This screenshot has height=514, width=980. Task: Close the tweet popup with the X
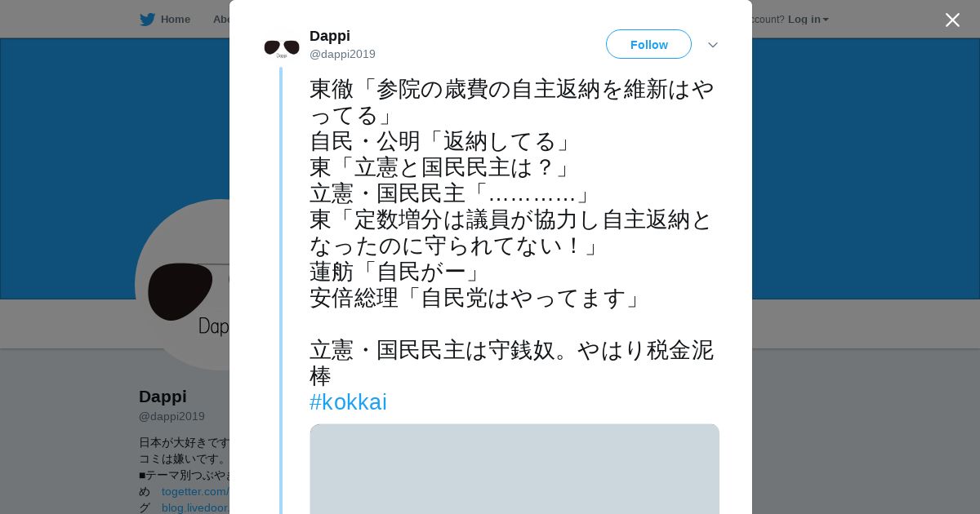coord(952,20)
